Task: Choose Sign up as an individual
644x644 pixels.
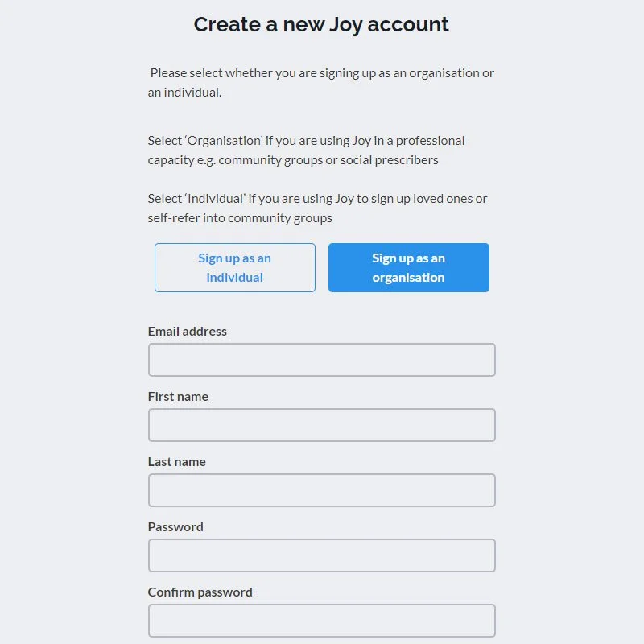Action: 235,267
